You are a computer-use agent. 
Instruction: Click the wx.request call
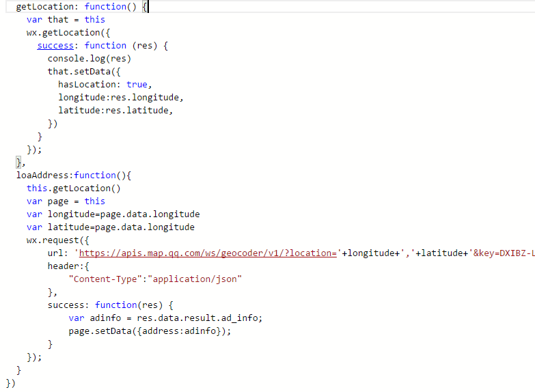pos(58,240)
